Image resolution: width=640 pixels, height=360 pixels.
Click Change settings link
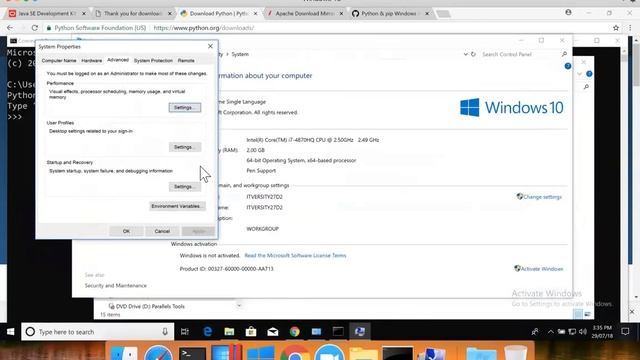pyautogui.click(x=542, y=197)
